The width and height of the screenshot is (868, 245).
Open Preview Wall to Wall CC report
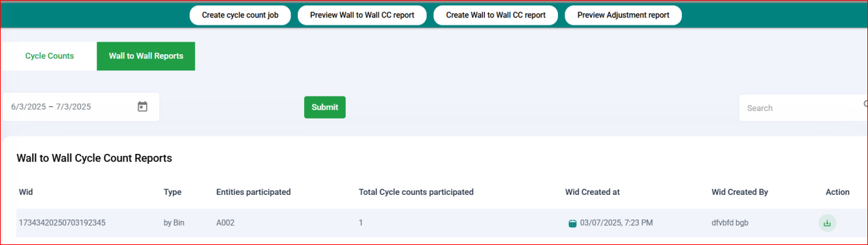click(x=362, y=15)
